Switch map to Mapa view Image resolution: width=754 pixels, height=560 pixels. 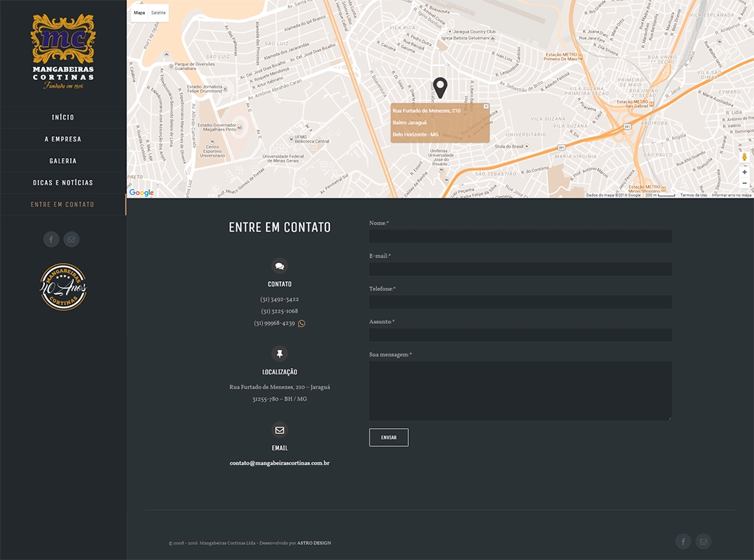(139, 13)
